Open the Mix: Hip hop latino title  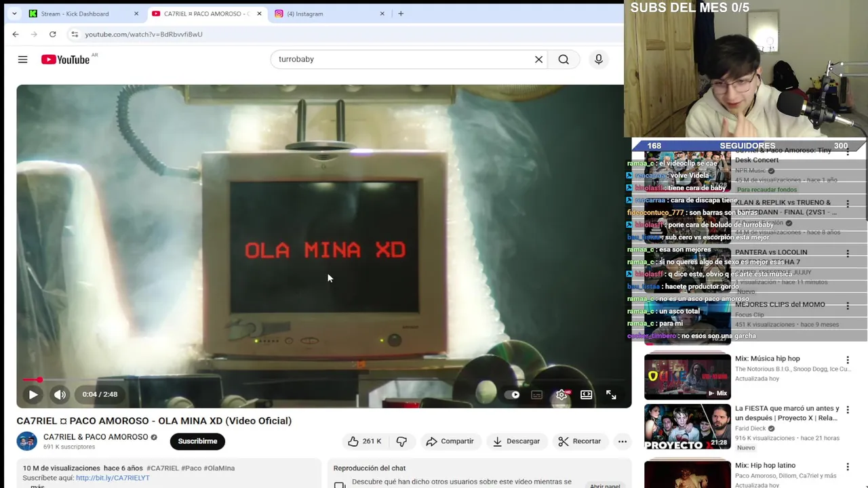[765, 466]
